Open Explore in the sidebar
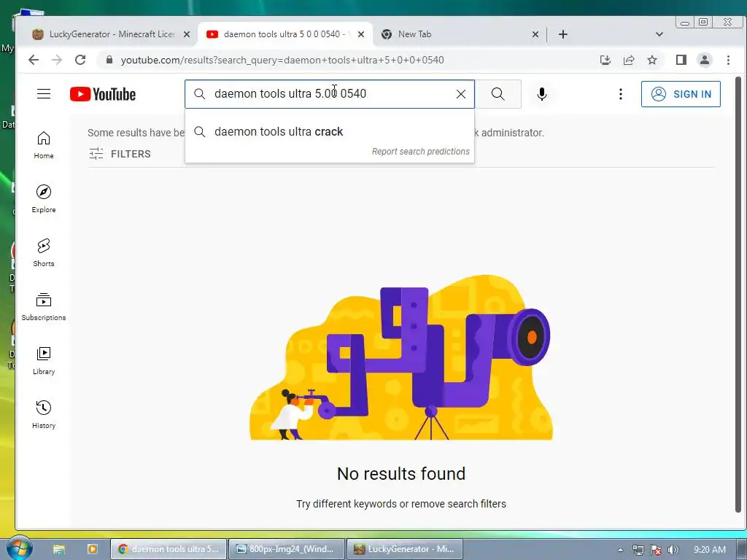Screen dimensions: 747x560 tap(43, 199)
